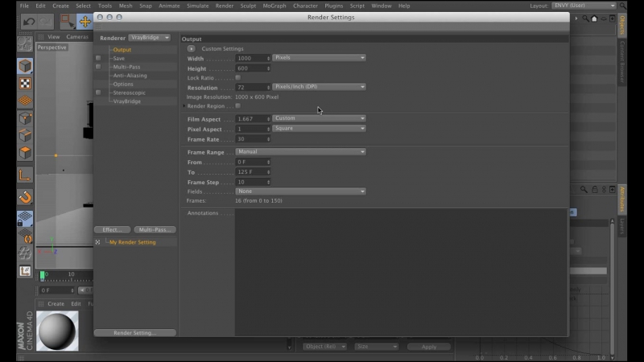This screenshot has width=644, height=362.
Task: Enable the Multi-Pass checkbox
Action: click(98, 67)
